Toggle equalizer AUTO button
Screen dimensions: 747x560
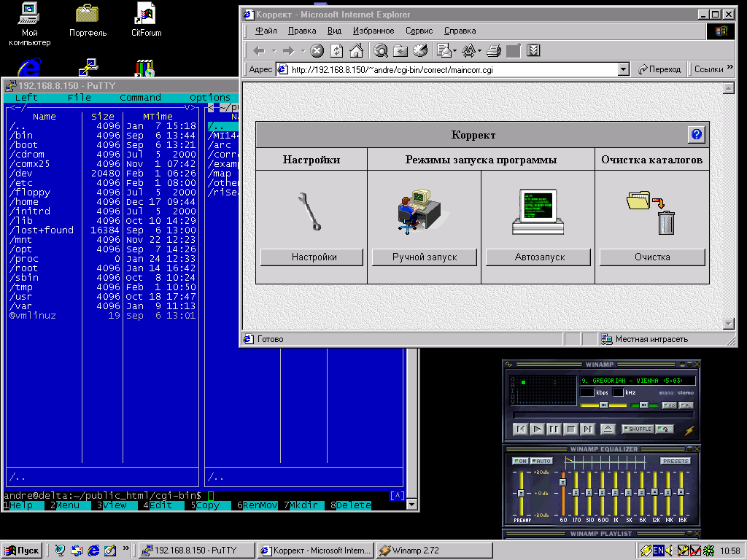point(541,461)
